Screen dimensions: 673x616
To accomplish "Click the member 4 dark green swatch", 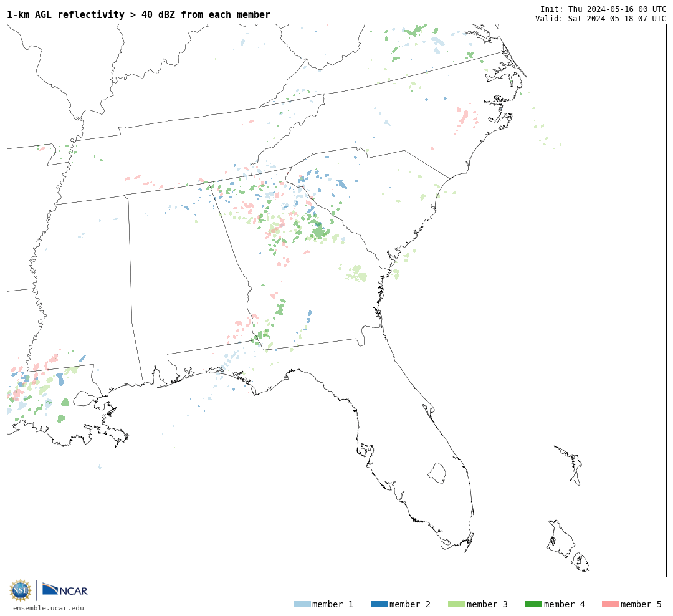I will (533, 604).
